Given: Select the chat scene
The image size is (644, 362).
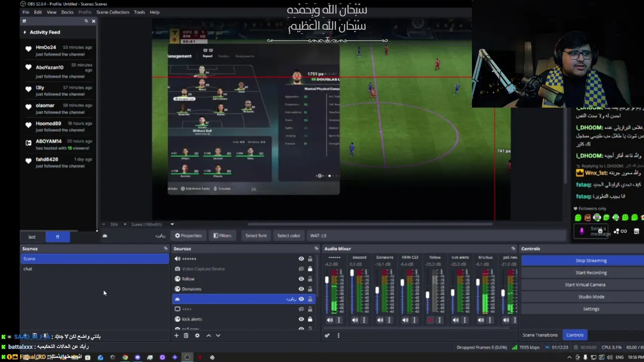Looking at the screenshot, I should [95, 269].
